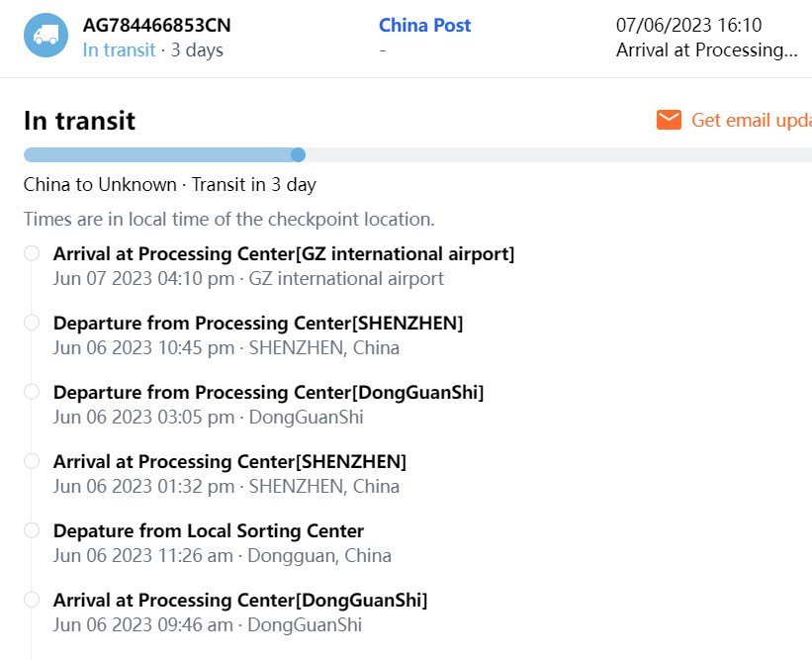Click Get email updates link

click(x=751, y=120)
